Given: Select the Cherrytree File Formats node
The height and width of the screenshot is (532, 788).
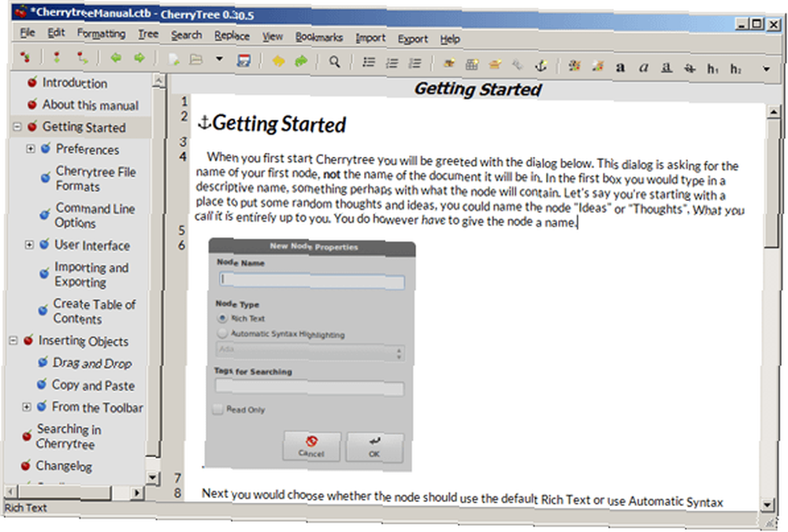Looking at the screenshot, I should coord(96,178).
